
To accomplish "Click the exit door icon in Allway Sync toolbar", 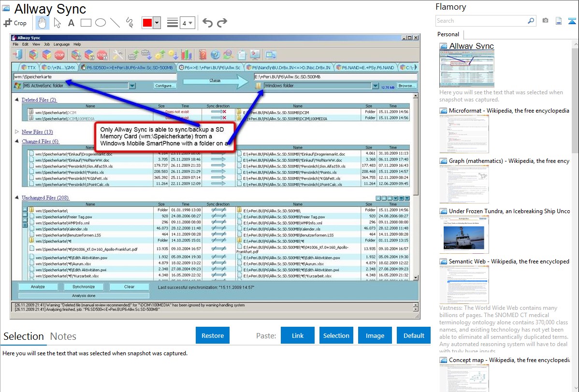I will click(18, 55).
